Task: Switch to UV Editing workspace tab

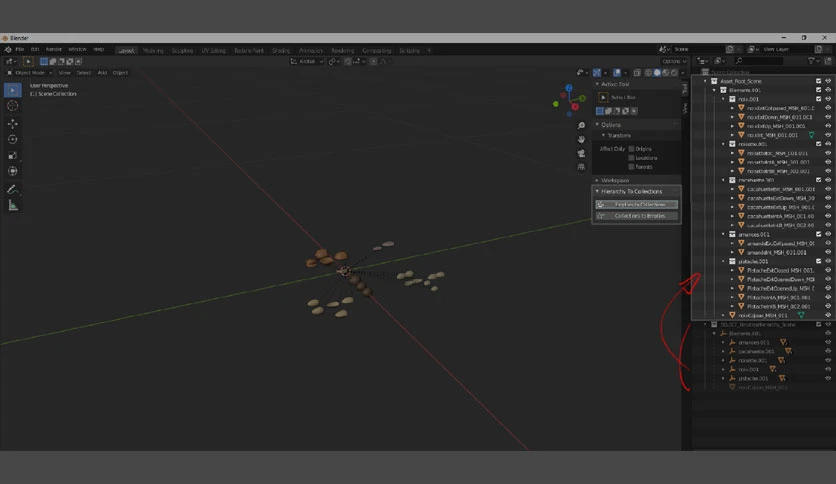Action: [213, 51]
